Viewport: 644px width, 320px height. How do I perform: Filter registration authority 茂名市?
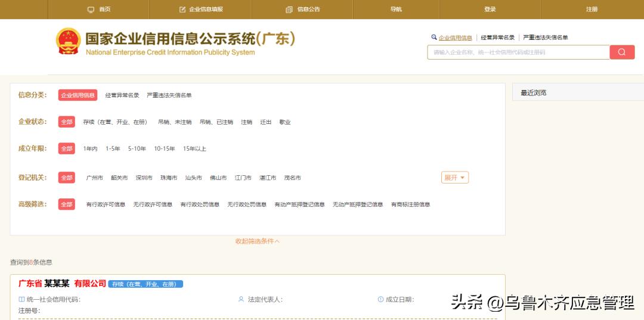(292, 178)
